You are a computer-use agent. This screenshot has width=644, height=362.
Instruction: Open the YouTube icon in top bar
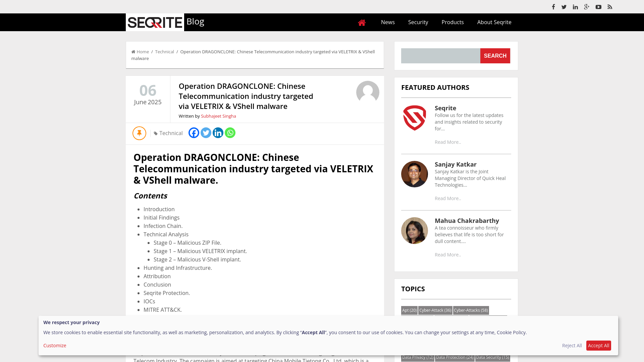click(598, 7)
